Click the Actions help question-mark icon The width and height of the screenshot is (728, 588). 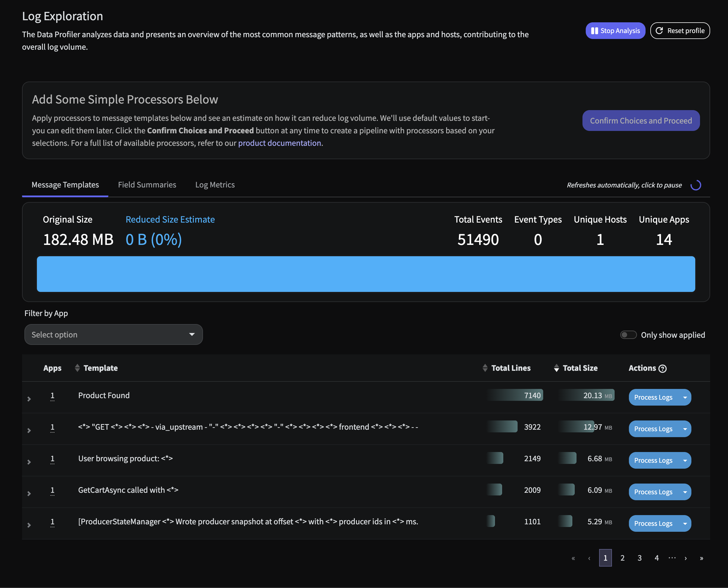663,368
